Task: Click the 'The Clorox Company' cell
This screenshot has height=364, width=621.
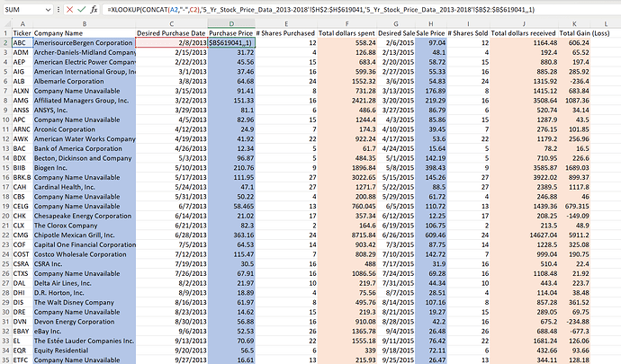Action: pos(85,226)
